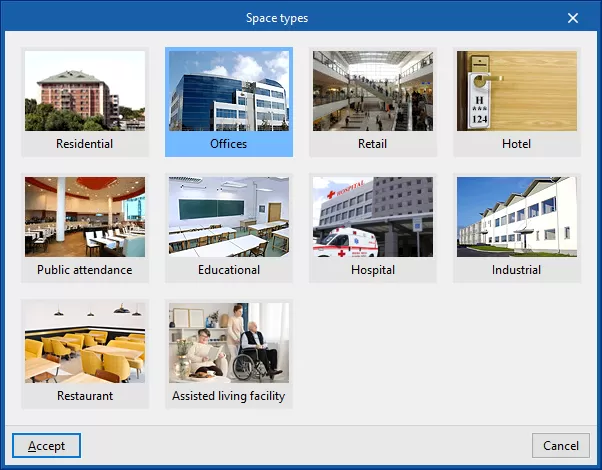Viewport: 602px width, 470px height.
Task: Choose the Restaurant yellow chairs photo
Action: click(x=85, y=343)
